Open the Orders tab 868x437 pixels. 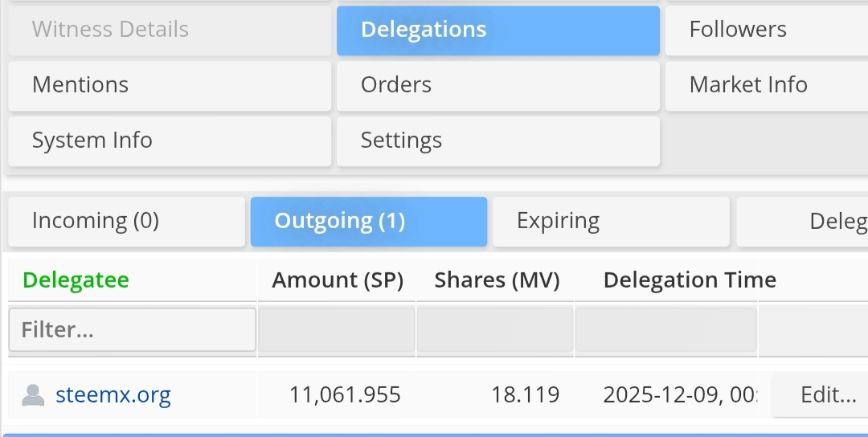(498, 86)
